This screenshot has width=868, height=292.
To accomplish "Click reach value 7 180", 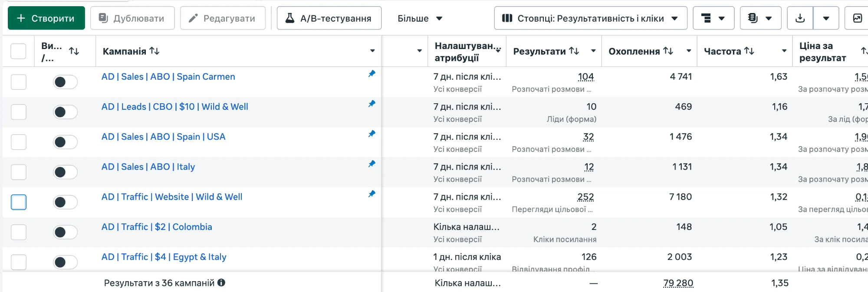I will pos(681,197).
